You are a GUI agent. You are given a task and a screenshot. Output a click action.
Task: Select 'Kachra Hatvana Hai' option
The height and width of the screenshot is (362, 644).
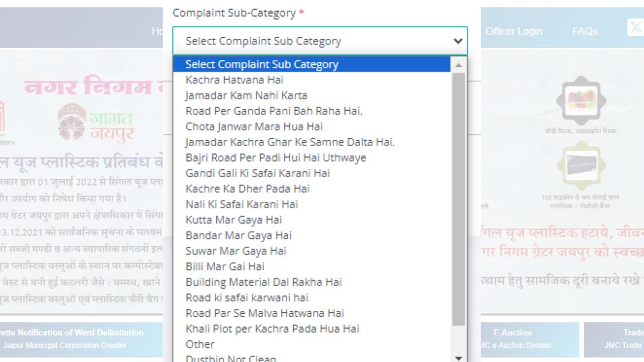[235, 79]
